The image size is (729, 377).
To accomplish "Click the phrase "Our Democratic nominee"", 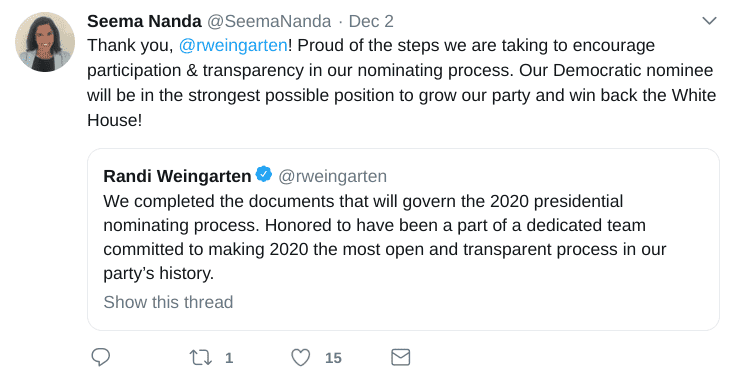I will (x=616, y=70).
